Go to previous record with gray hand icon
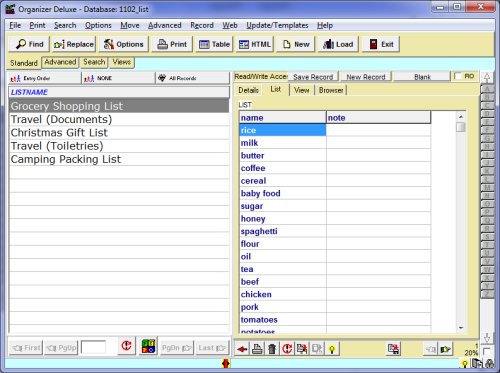Viewport: 500px width, 373px height. (431, 349)
